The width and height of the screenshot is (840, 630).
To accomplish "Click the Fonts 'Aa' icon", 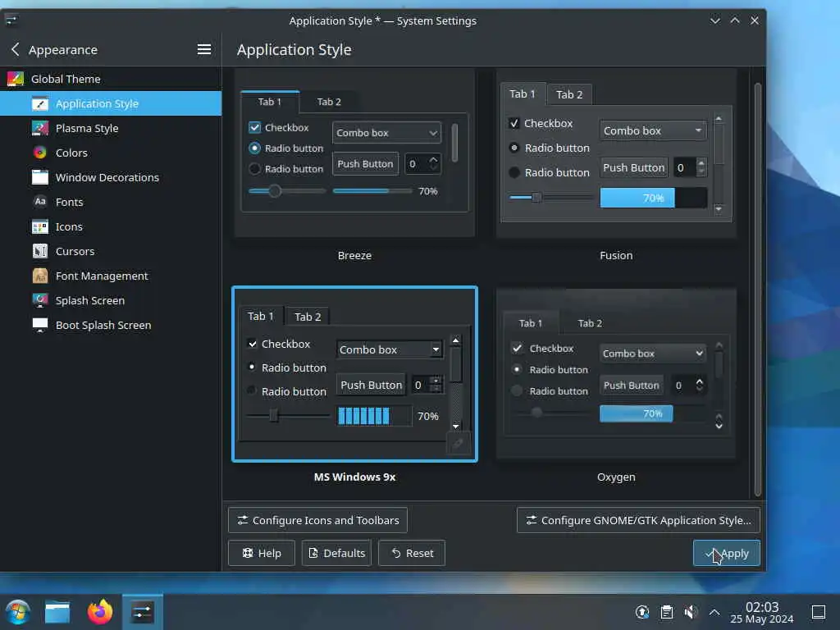I will [x=40, y=202].
